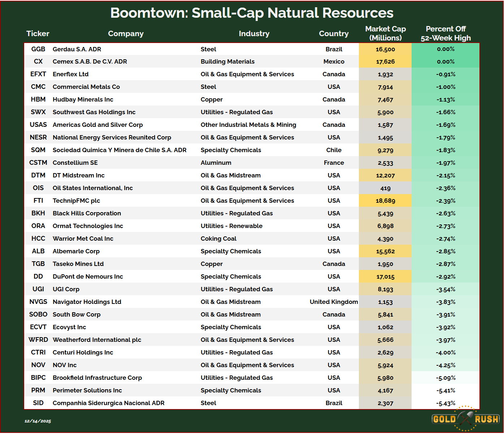Click the Percent Off 52-Week High header
This screenshot has height=434, width=504.
point(446,33)
